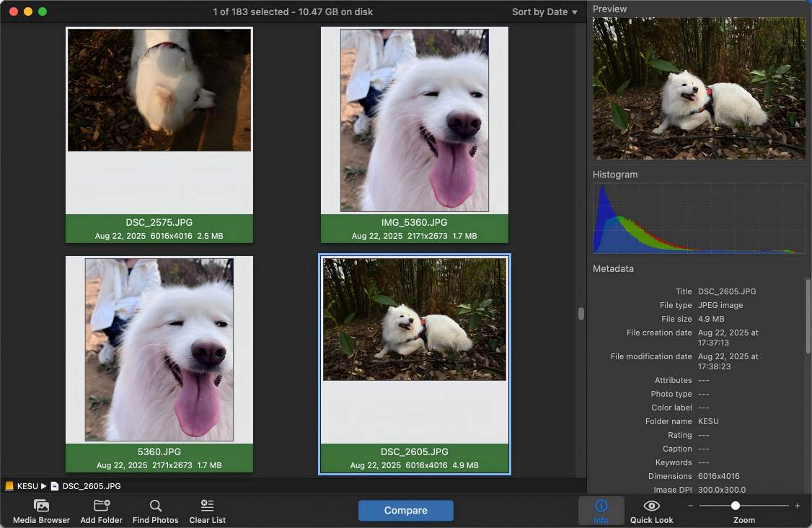Click the zoom out minus icon

pos(690,506)
